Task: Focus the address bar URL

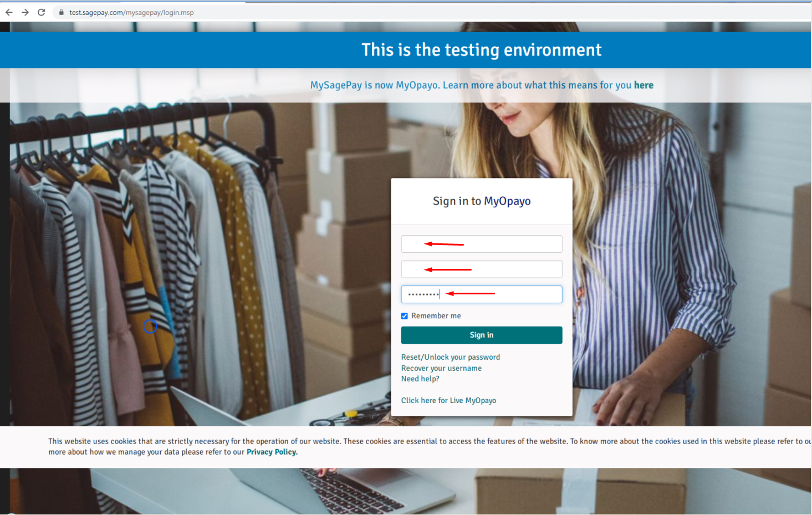Action: coord(131,12)
